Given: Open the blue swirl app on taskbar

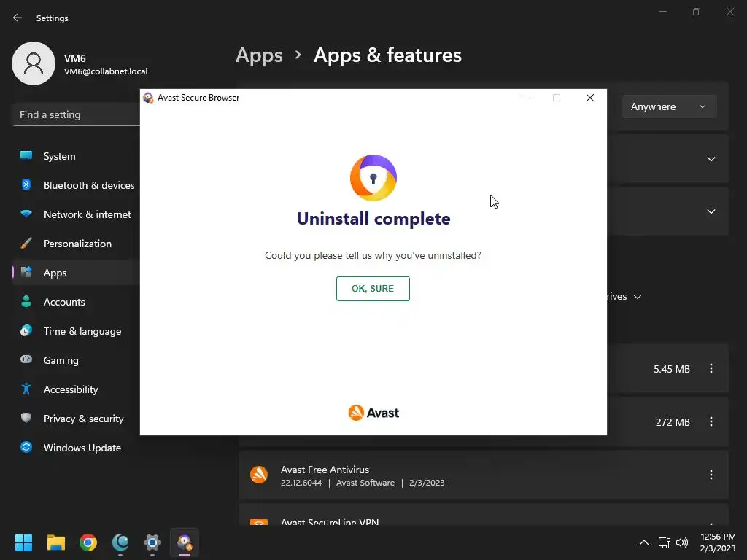Looking at the screenshot, I should point(120,542).
